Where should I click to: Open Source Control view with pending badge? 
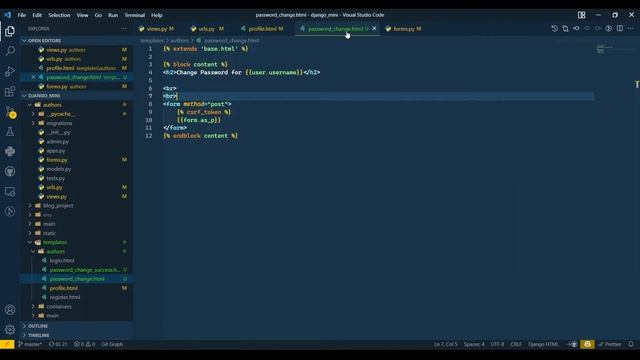click(10, 111)
